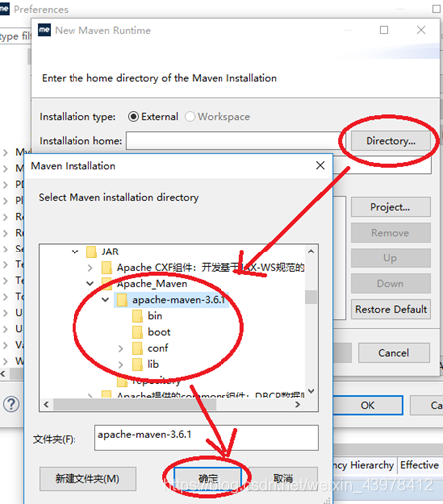Collapse the apache-maven-3.6.1 folder node
This screenshot has width=443, height=504.
click(105, 300)
